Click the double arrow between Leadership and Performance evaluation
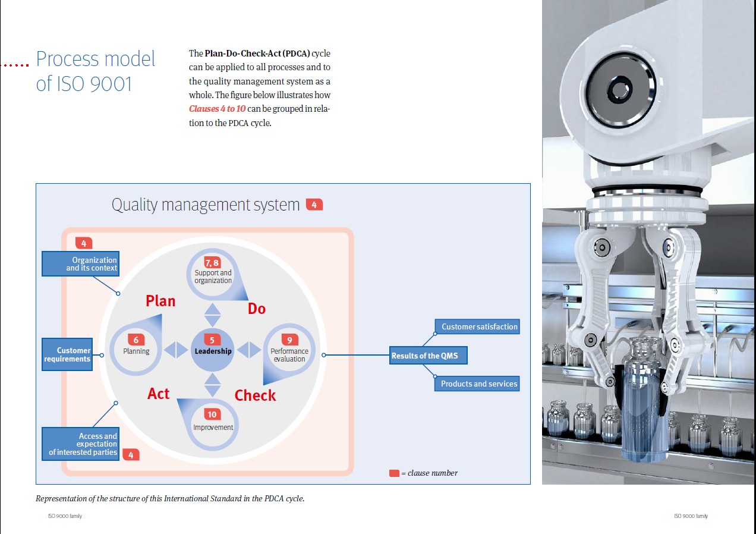 coord(250,350)
